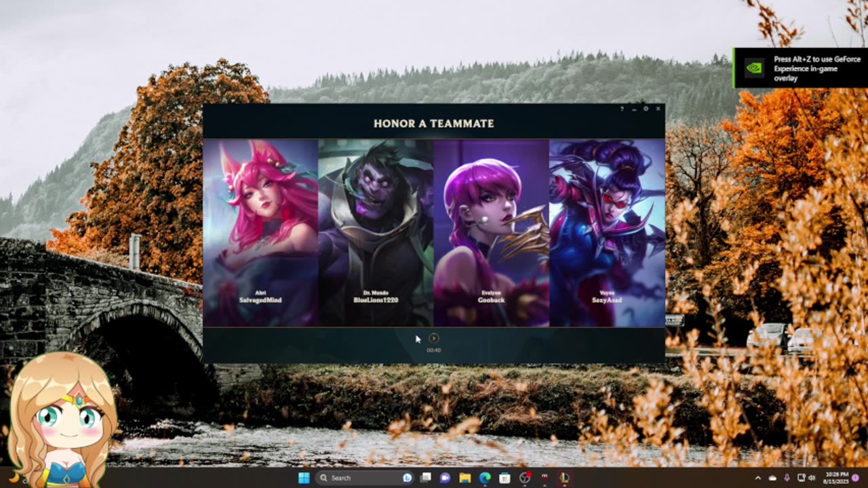
Task: Open the League client help question mark
Action: [x=622, y=108]
